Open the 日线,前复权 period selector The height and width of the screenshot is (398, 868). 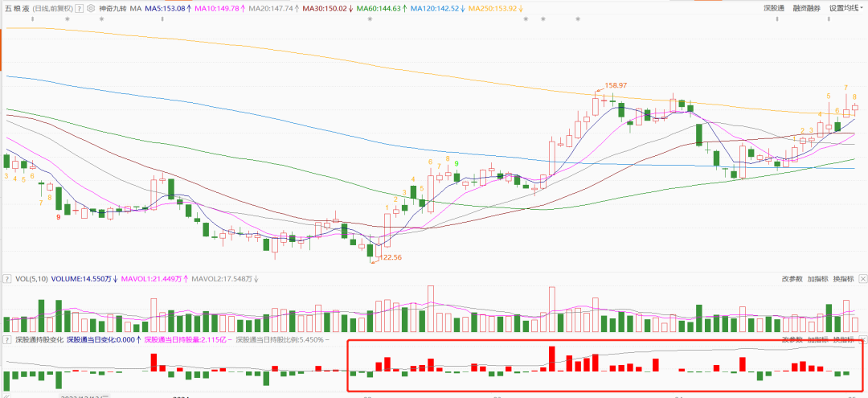point(53,8)
